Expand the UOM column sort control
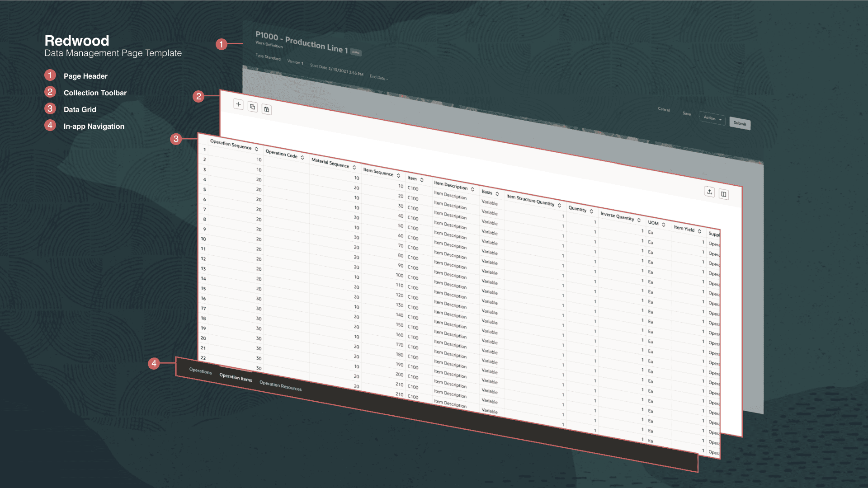 [x=664, y=225]
